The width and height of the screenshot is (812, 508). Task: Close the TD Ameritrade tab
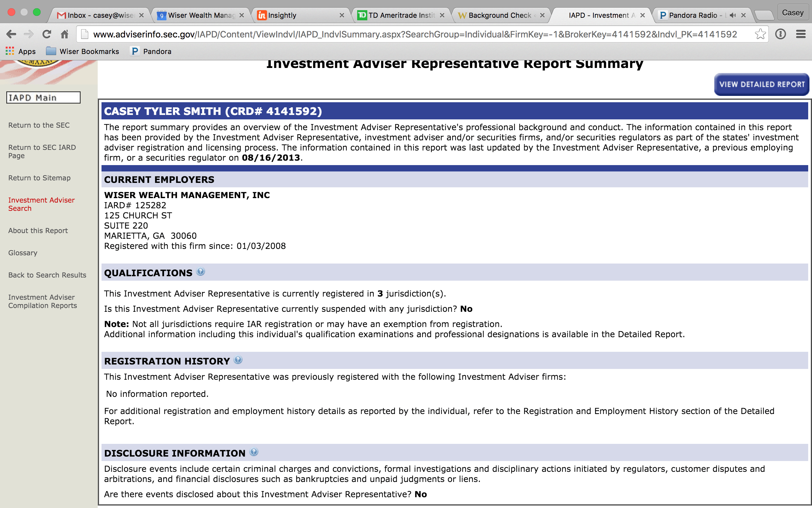442,15
